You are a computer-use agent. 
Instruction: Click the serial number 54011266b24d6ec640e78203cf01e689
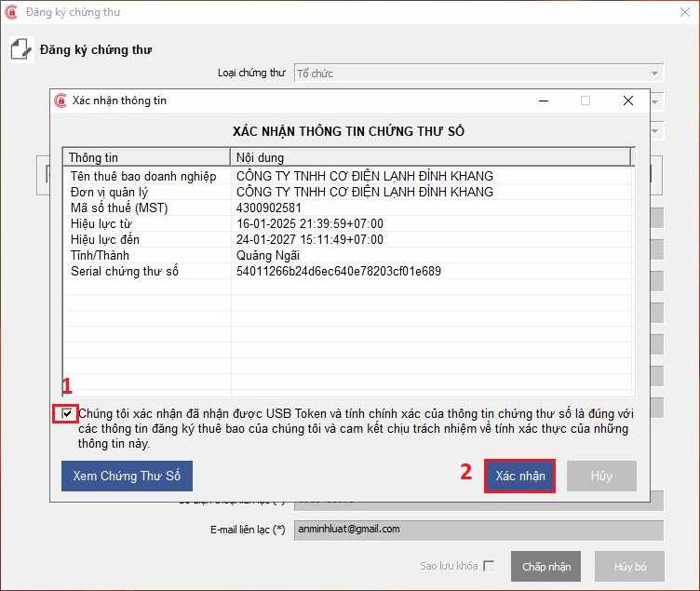(339, 271)
